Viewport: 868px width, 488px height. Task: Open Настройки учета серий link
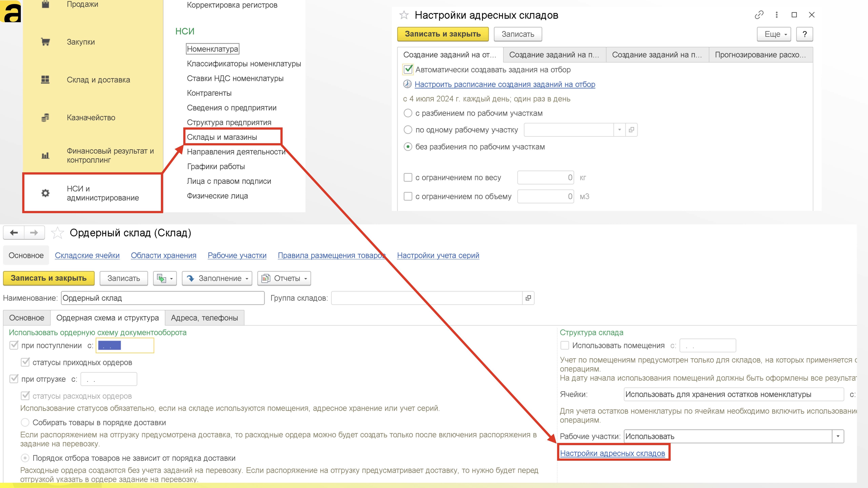click(x=438, y=255)
